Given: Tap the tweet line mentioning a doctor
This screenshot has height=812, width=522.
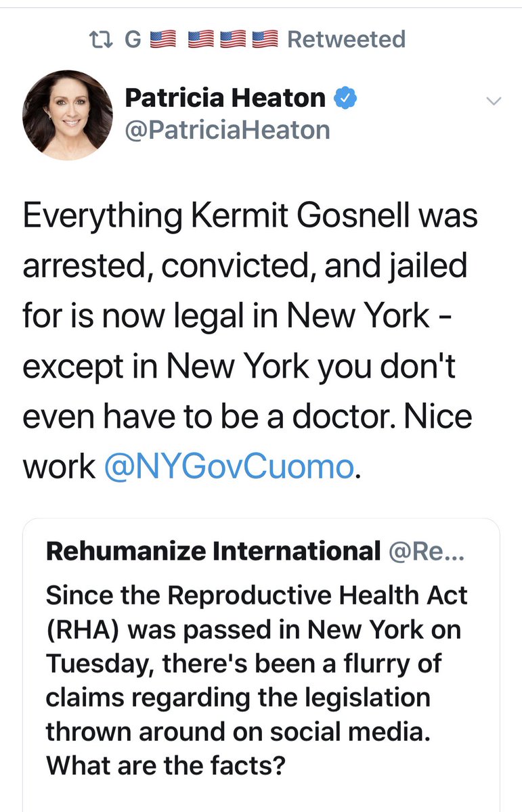Looking at the screenshot, I should 247,418.
